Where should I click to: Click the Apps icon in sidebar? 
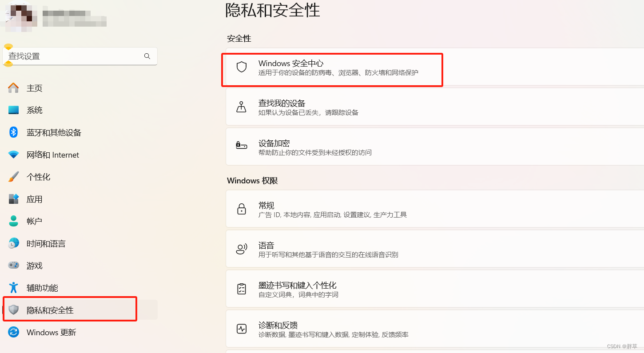pyautogui.click(x=13, y=199)
